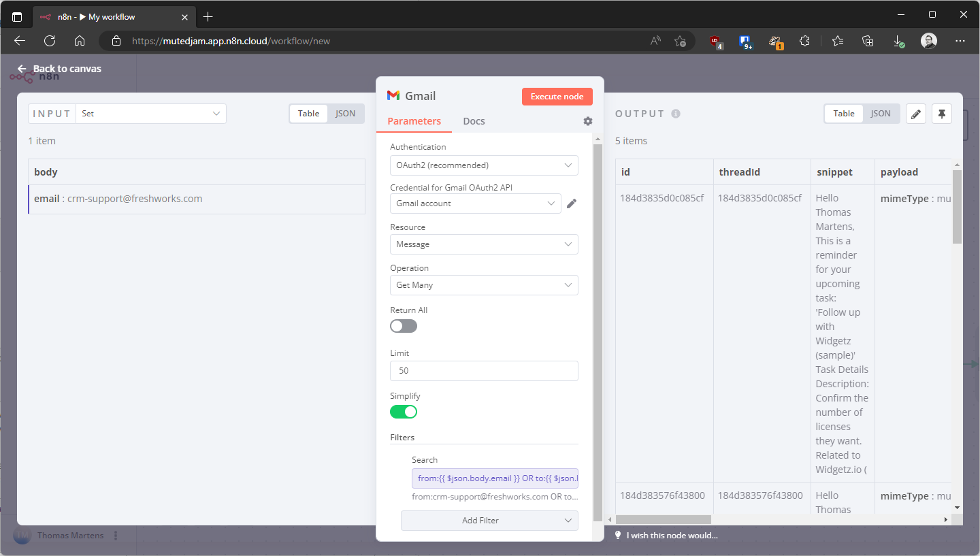Open the Gmail node settings gear
Viewport: 980px width, 556px height.
click(x=588, y=121)
